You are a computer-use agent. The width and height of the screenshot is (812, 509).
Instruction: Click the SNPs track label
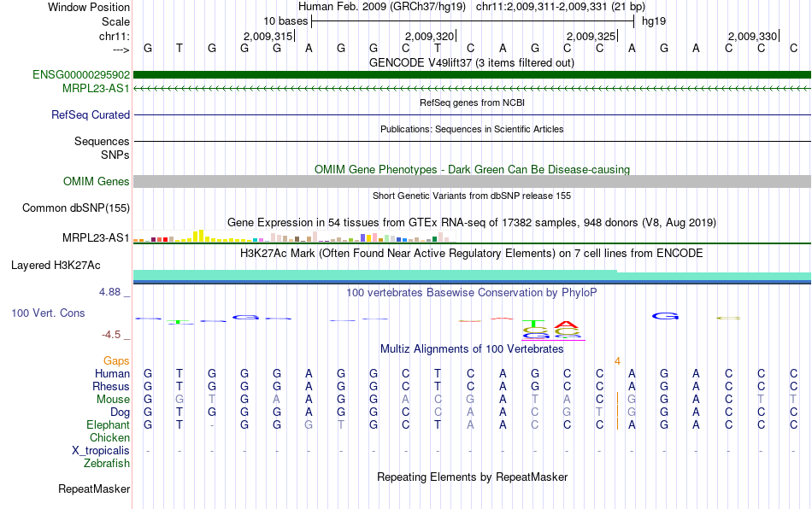115,155
